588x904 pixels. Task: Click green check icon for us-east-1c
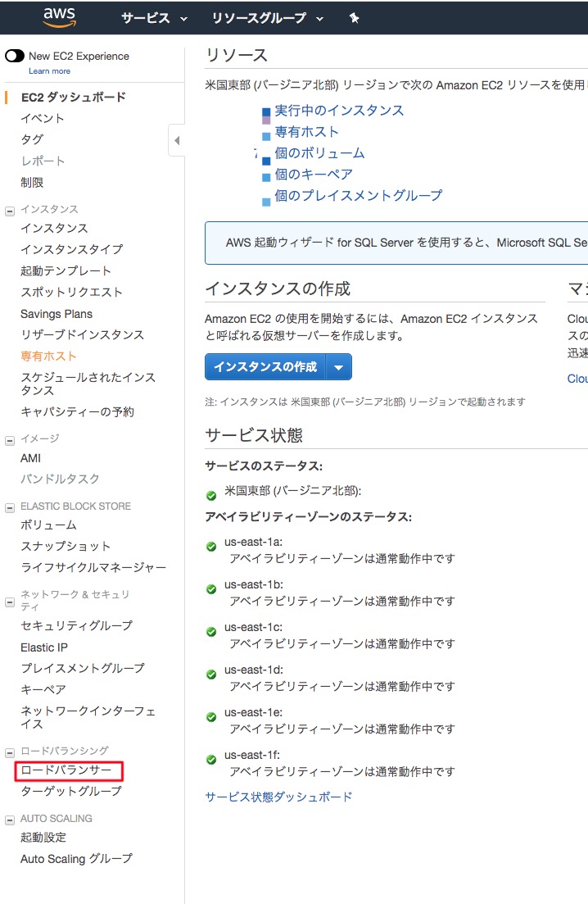[211, 632]
